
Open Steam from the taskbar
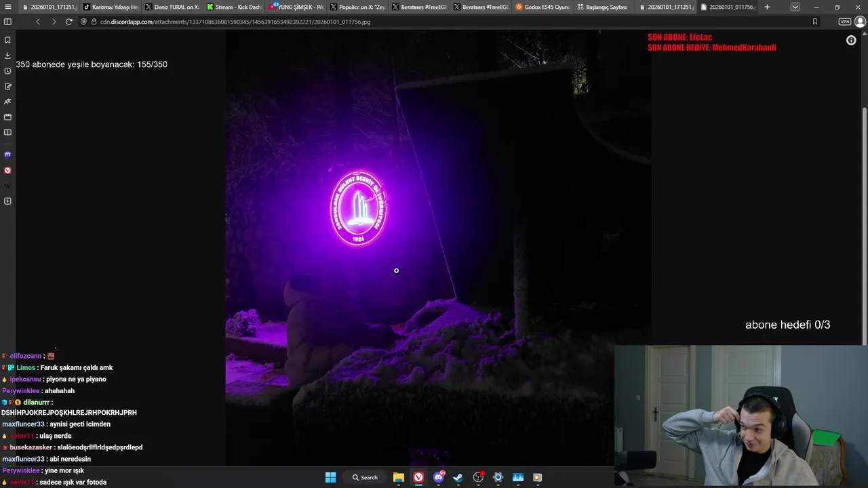[x=458, y=477]
